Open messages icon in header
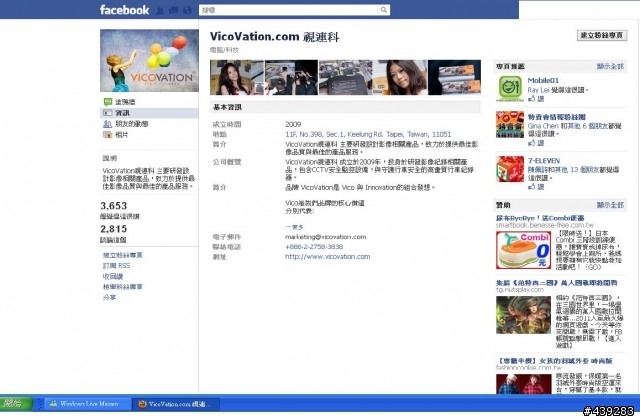 click(x=173, y=10)
